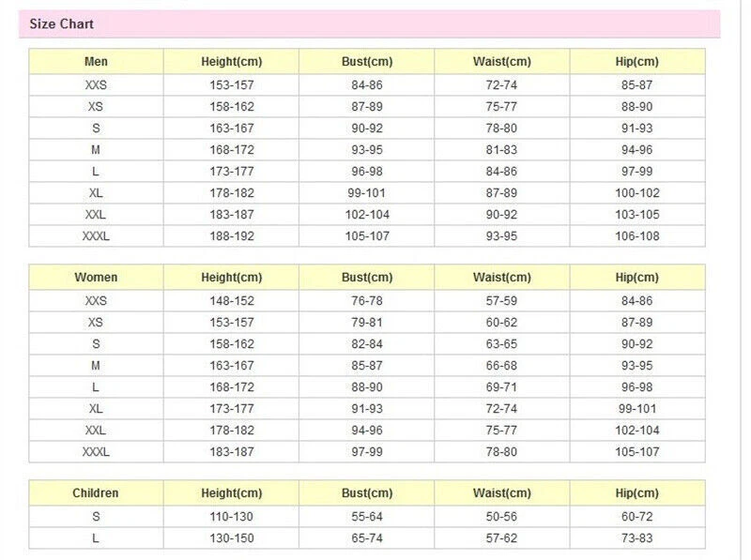Select the Men table header cell

click(96, 62)
